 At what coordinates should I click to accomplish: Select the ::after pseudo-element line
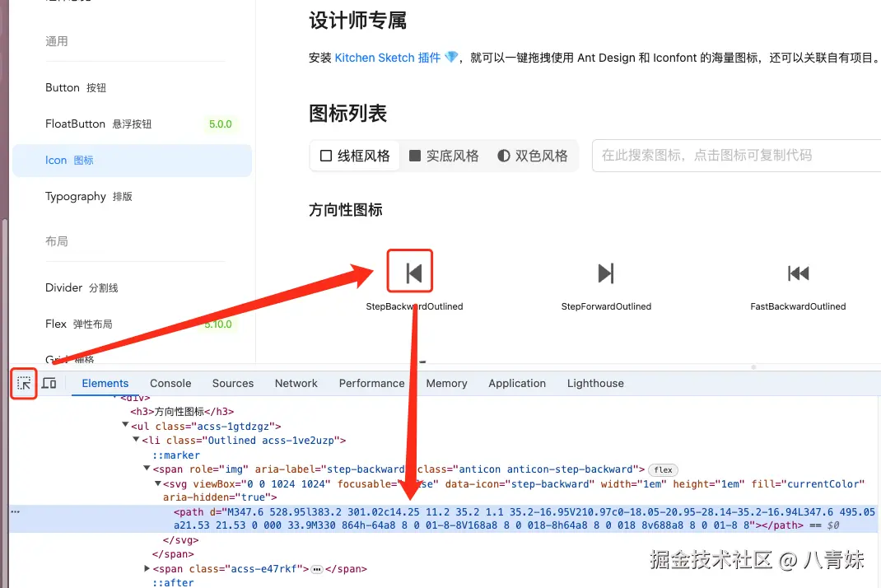(x=172, y=582)
